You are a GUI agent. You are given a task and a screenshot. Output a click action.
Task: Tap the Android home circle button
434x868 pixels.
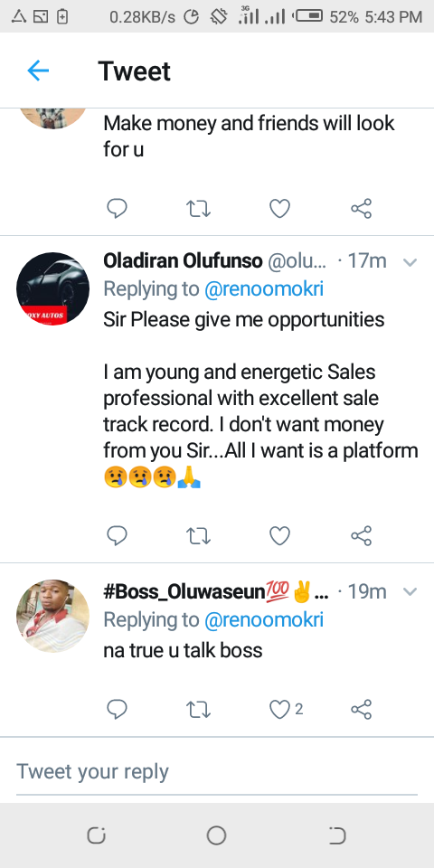click(216, 835)
